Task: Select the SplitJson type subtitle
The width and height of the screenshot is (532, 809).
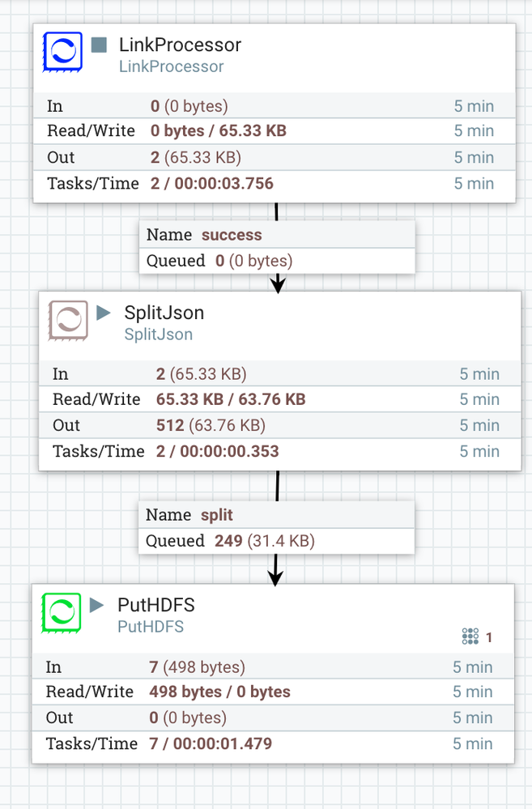Action: click(x=159, y=334)
